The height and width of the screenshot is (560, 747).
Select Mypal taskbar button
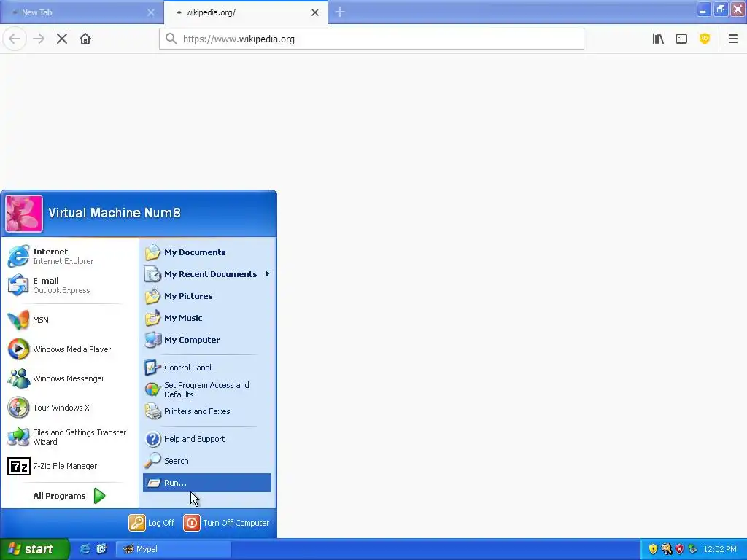coord(174,549)
